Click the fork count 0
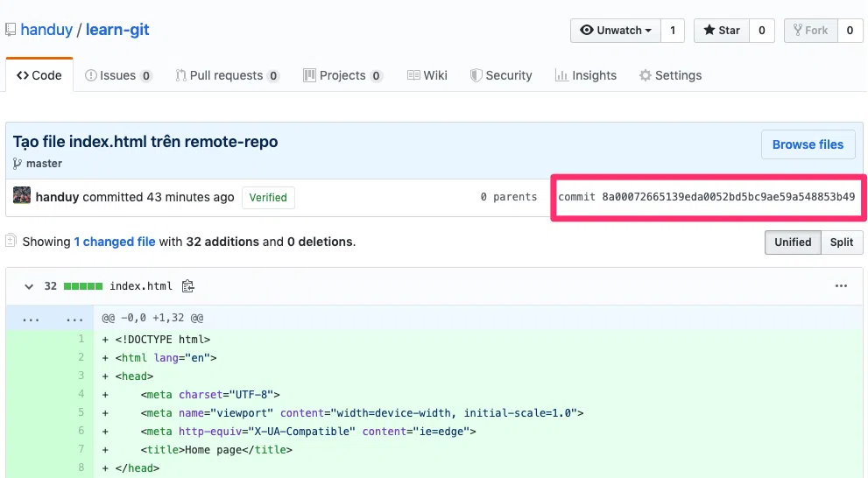 [x=850, y=31]
